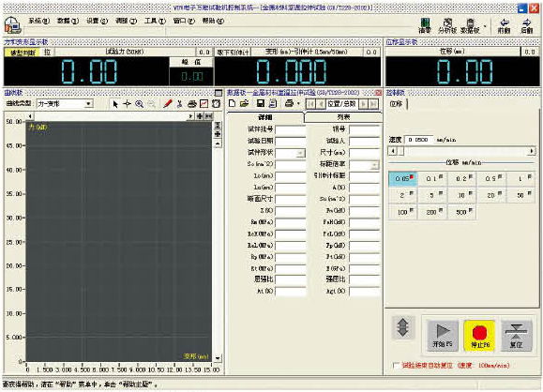
Task: Open the 标距倍率 gauge ratio dropdown
Action: coord(375,165)
